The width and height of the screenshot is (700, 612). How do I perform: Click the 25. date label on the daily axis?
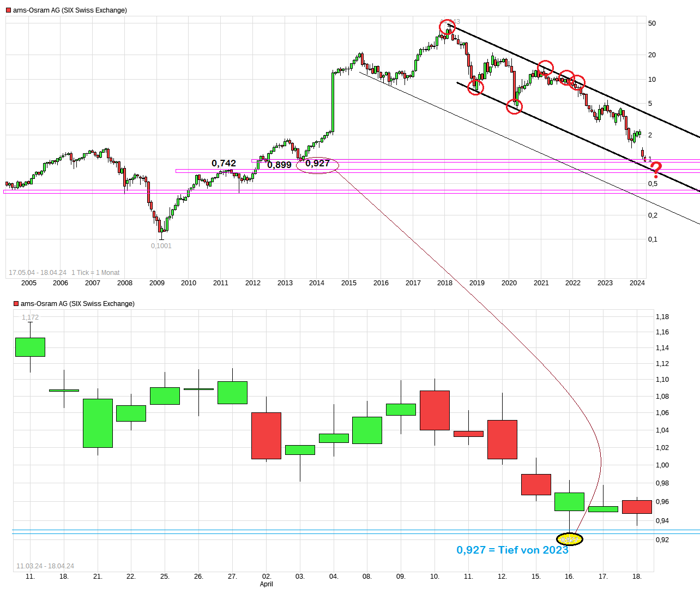pyautogui.click(x=165, y=577)
